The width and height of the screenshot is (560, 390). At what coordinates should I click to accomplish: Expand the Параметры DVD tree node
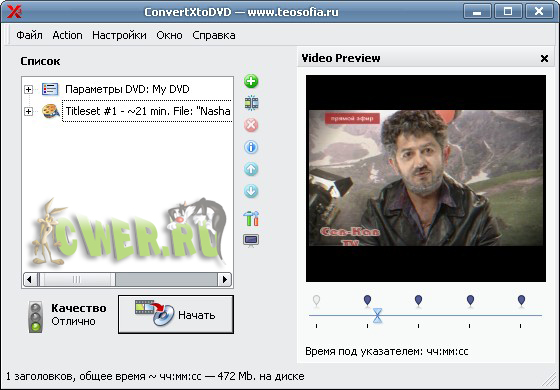(x=28, y=89)
